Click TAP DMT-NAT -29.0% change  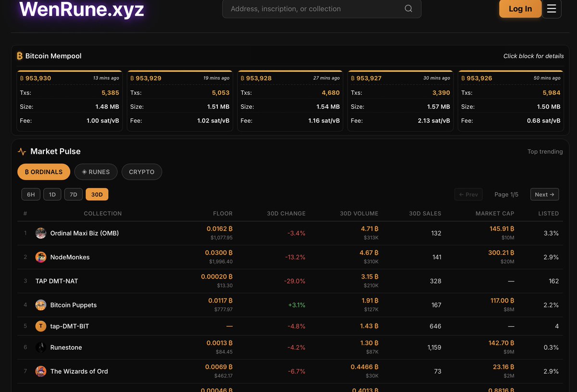point(295,281)
